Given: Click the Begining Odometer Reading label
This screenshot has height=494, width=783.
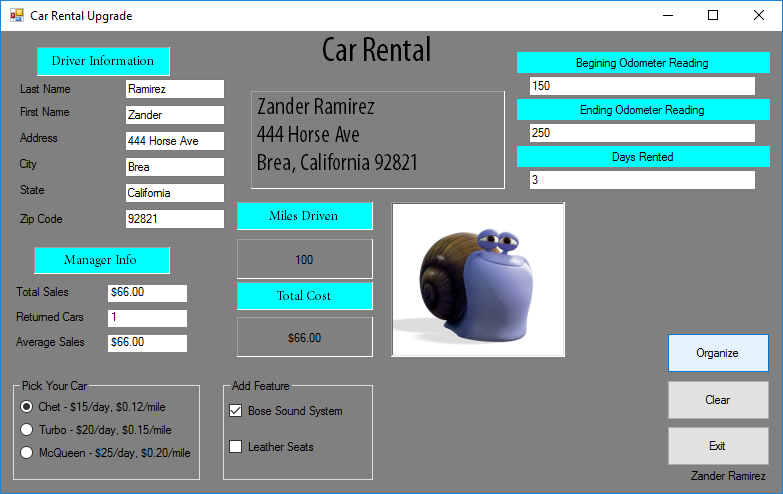Looking at the screenshot, I should click(643, 62).
